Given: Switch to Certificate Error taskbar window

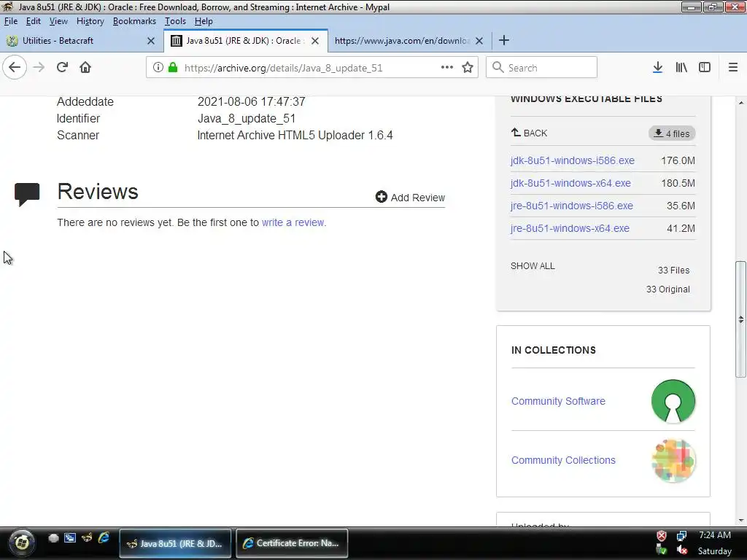Looking at the screenshot, I should pyautogui.click(x=292, y=542).
